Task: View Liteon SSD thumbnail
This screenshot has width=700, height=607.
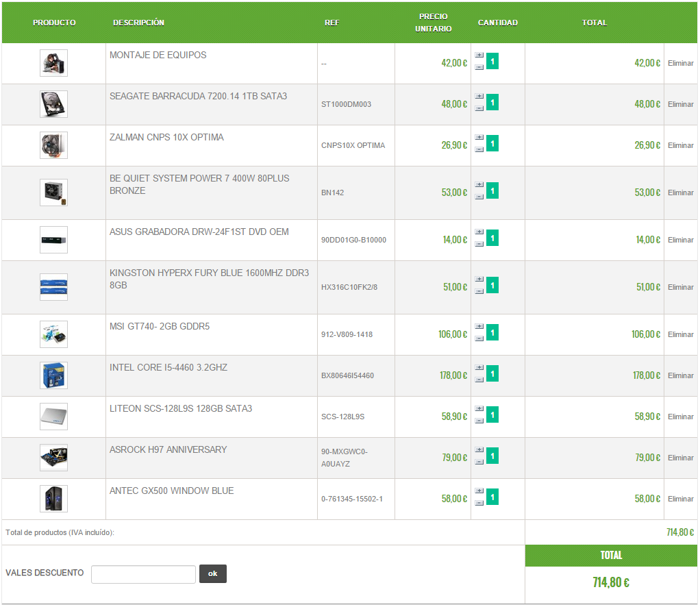Action: [53, 417]
